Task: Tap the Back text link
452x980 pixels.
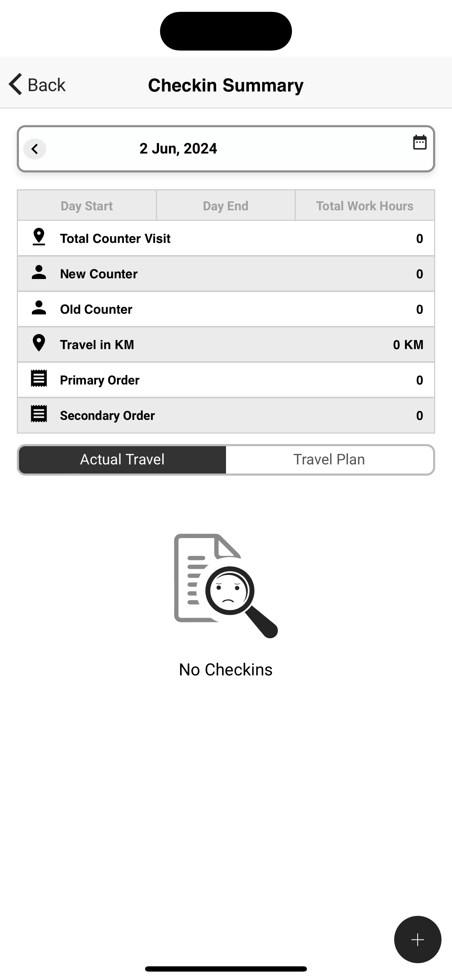Action: click(x=47, y=85)
